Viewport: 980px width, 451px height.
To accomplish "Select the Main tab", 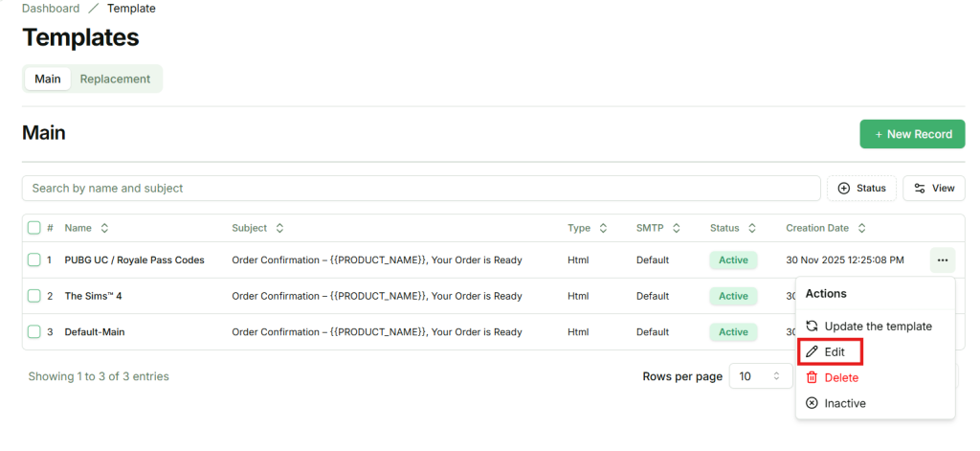I will 48,79.
